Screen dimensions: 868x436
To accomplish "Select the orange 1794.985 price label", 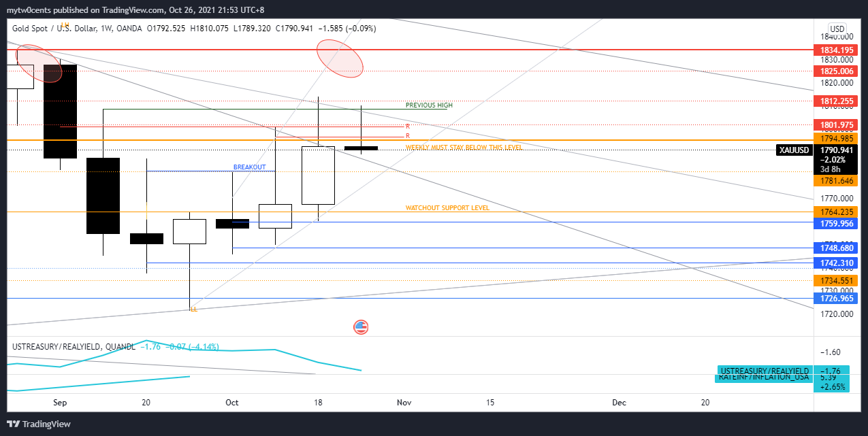I will [x=837, y=139].
